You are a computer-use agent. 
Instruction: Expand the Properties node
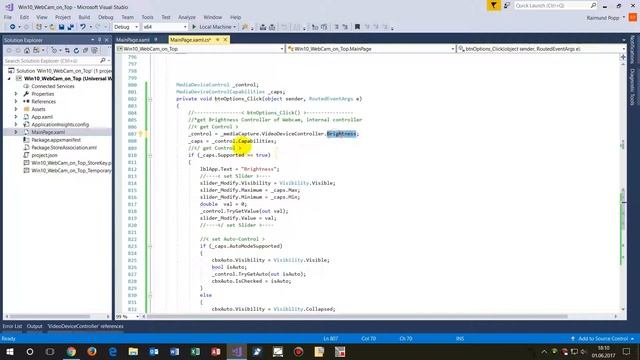pyautogui.click(x=16, y=94)
